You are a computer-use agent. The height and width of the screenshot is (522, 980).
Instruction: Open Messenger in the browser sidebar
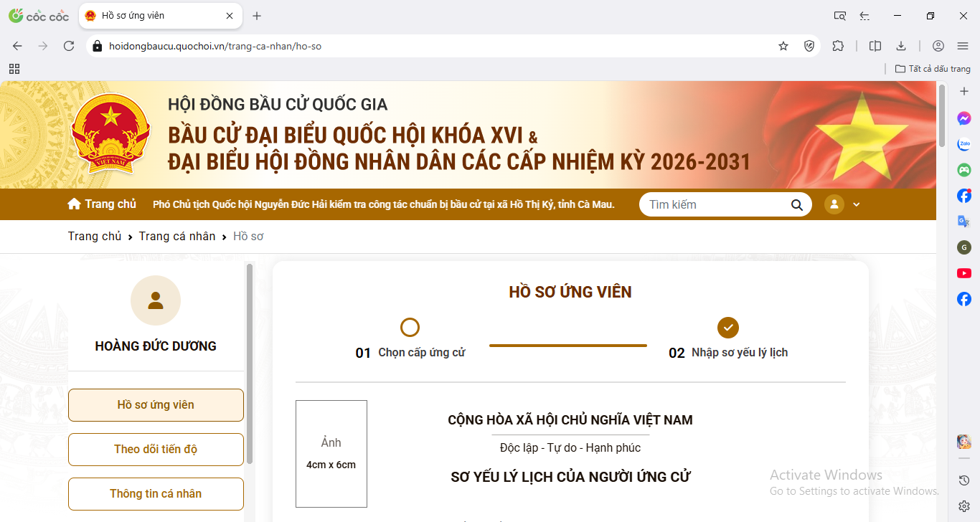point(964,118)
